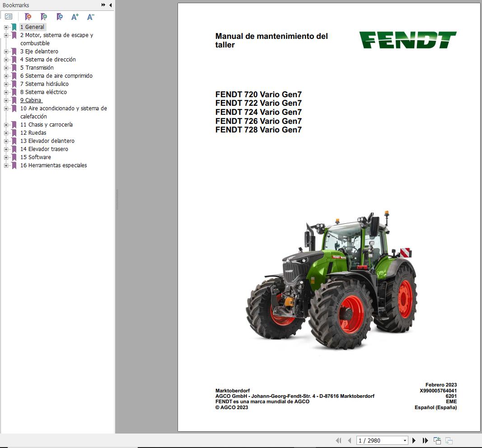This screenshot has height=448, width=482.
Task: Expand the '4 Sistema de dirección' node
Action: 6,60
